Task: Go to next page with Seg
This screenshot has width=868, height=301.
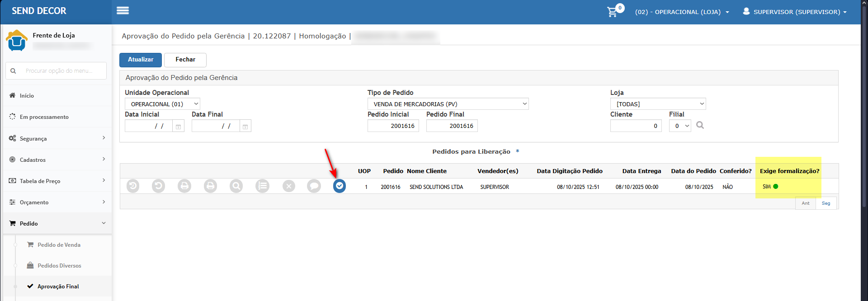Action: coord(826,203)
